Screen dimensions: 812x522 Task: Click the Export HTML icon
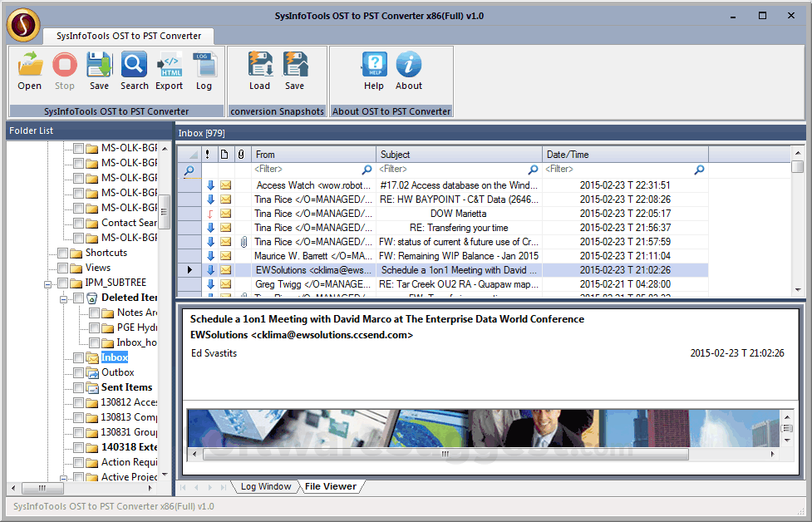[x=170, y=66]
